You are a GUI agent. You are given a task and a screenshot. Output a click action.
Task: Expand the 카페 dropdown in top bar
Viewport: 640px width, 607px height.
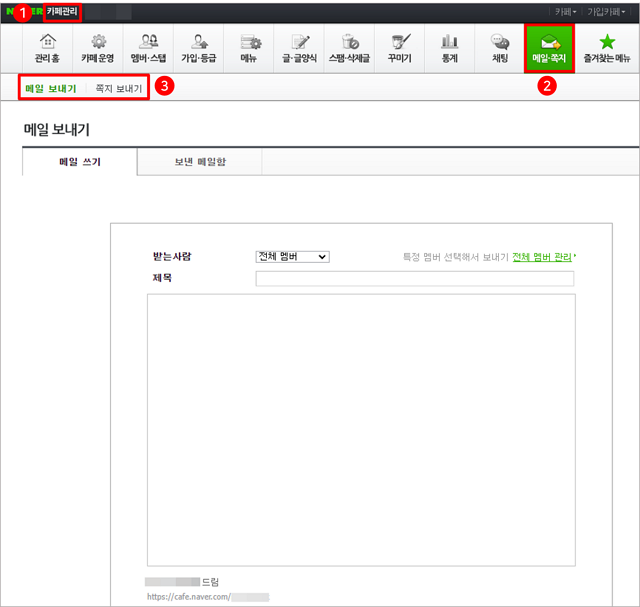tap(565, 11)
